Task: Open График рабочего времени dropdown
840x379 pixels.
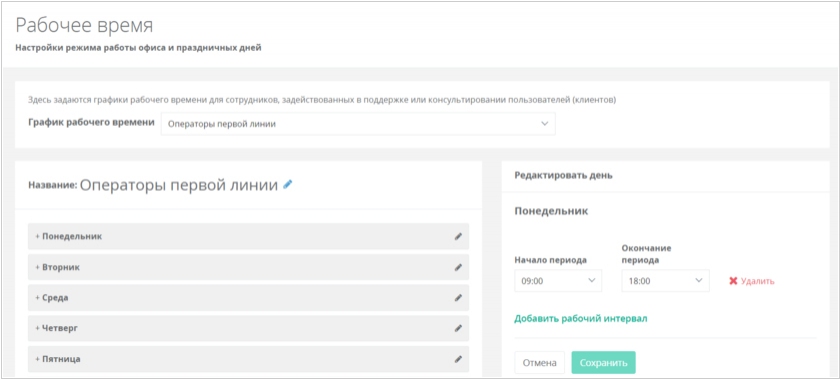Action: tap(358, 124)
